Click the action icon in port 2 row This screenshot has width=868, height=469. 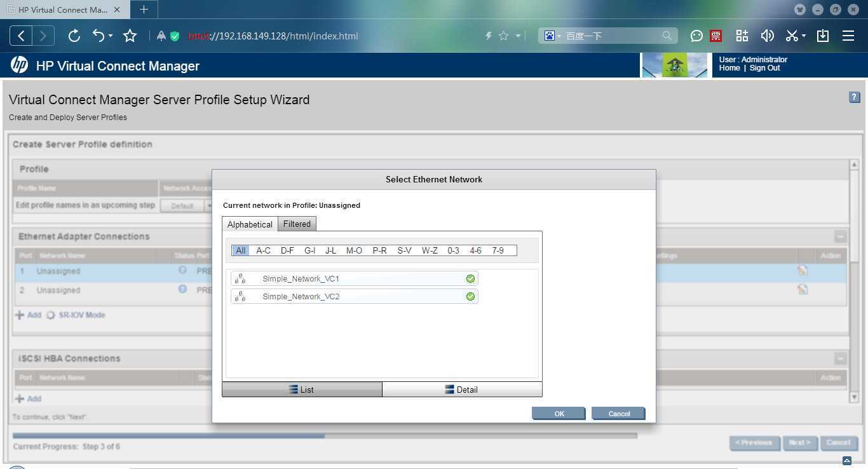click(x=803, y=289)
